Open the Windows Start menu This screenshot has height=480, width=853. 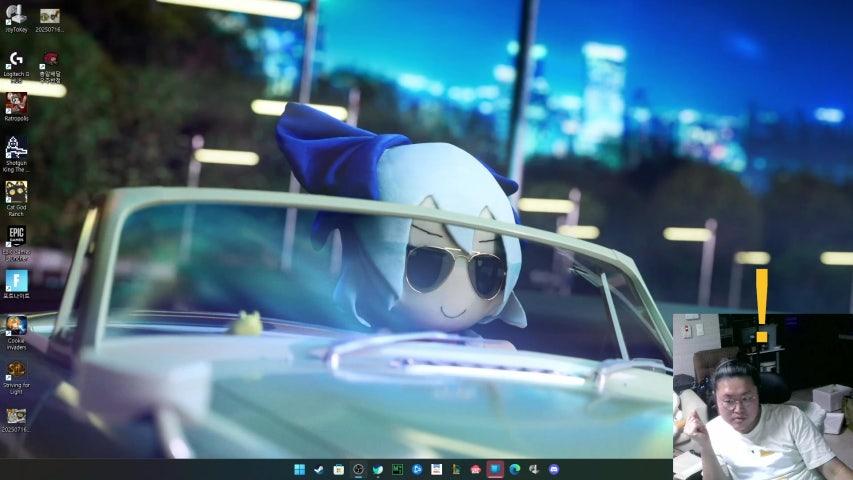click(x=299, y=469)
